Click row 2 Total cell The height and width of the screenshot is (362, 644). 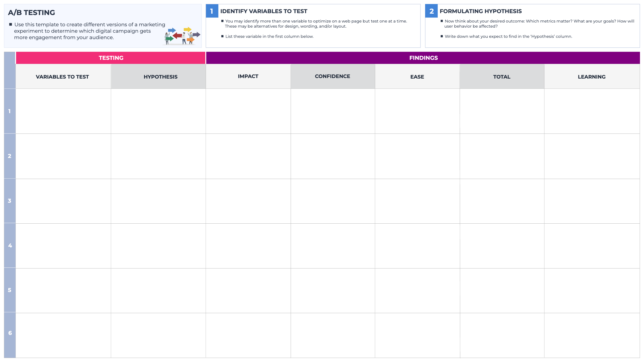502,156
